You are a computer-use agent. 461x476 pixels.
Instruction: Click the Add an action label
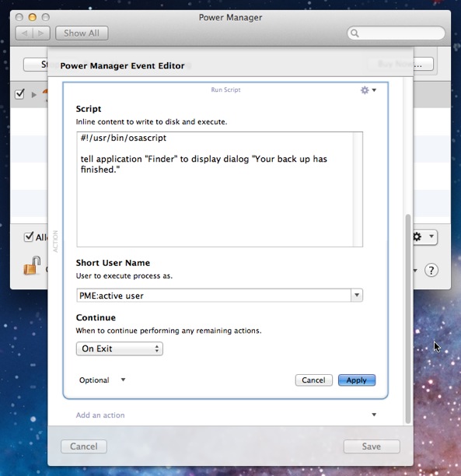point(100,415)
